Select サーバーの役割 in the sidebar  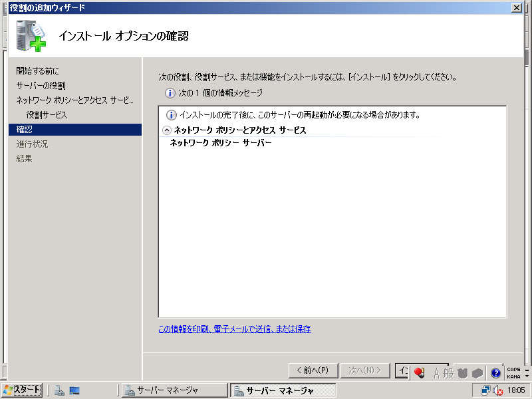click(x=41, y=85)
